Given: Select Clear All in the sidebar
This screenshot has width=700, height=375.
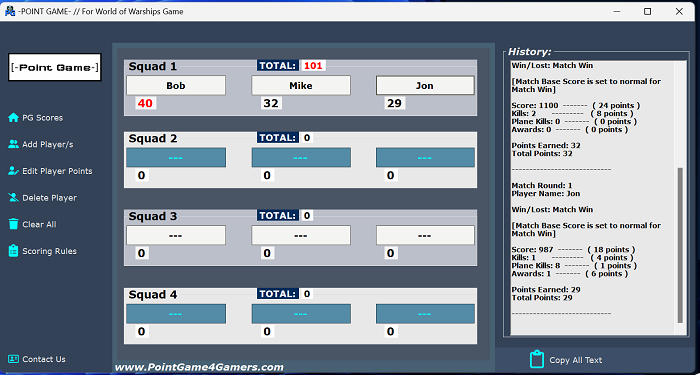Looking at the screenshot, I should pos(39,225).
